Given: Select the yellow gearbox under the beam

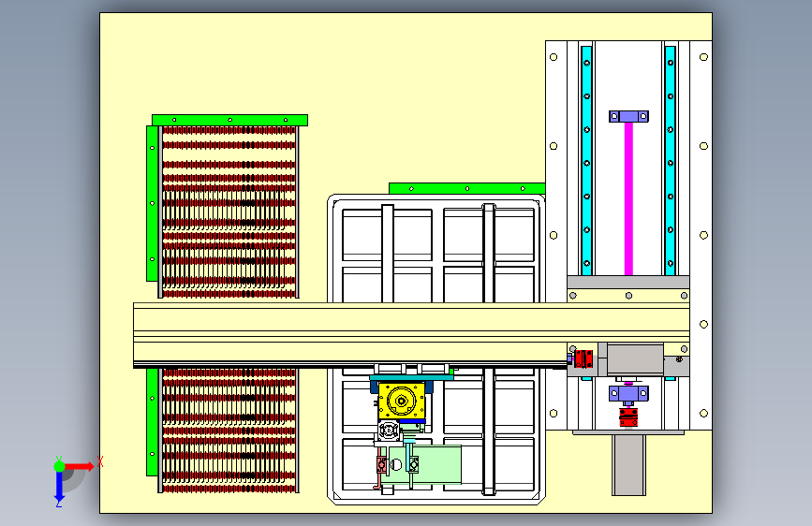Looking at the screenshot, I should (402, 401).
